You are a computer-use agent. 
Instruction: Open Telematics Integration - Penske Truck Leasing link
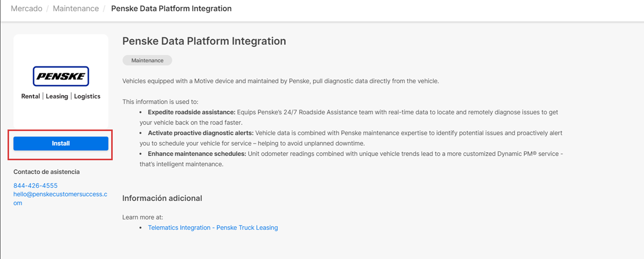pos(213,228)
